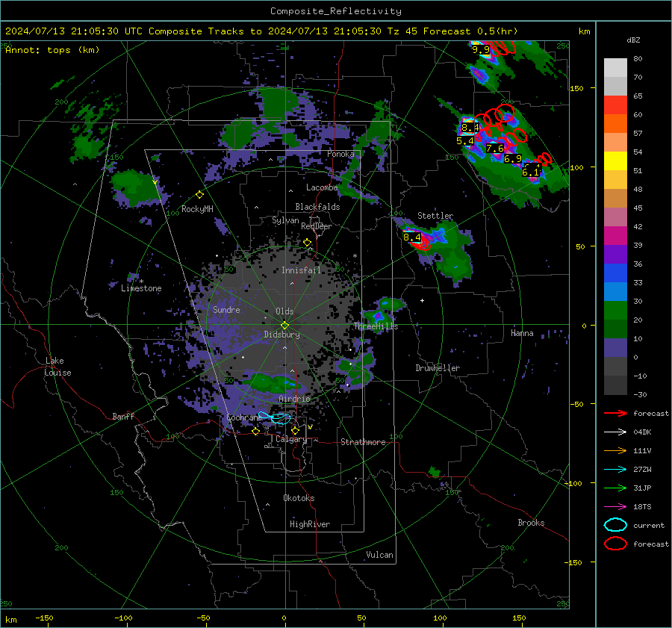Click the cyan 'current' ellipse legend symbol
Viewport: 672px width, 628px height.
click(x=615, y=525)
